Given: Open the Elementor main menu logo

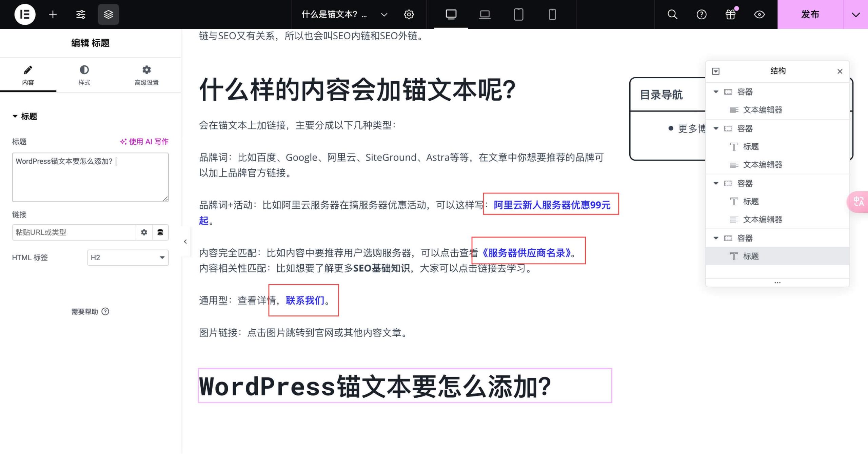Looking at the screenshot, I should tap(25, 14).
